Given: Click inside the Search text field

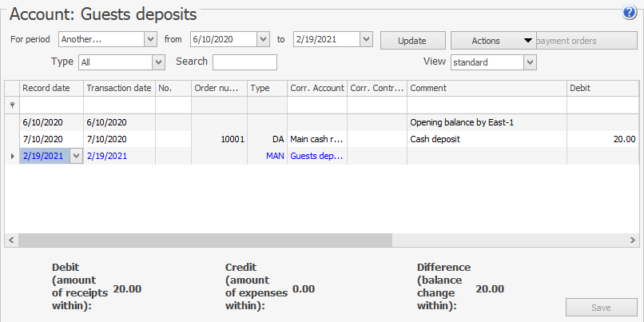Looking at the screenshot, I should [244, 62].
